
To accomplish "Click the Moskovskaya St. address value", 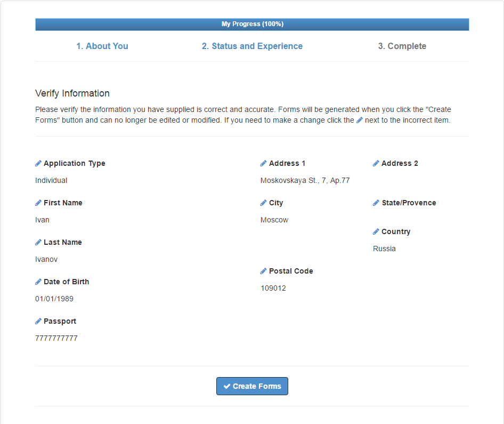I will (305, 180).
